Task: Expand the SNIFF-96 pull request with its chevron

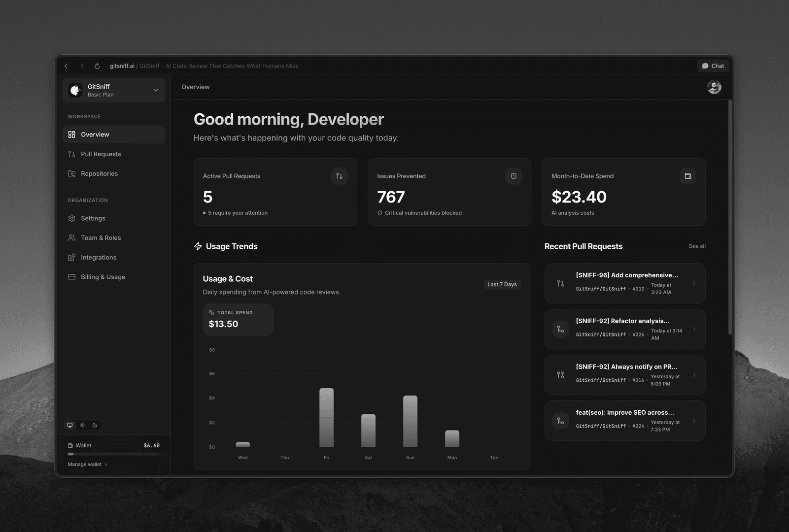Action: click(x=694, y=283)
